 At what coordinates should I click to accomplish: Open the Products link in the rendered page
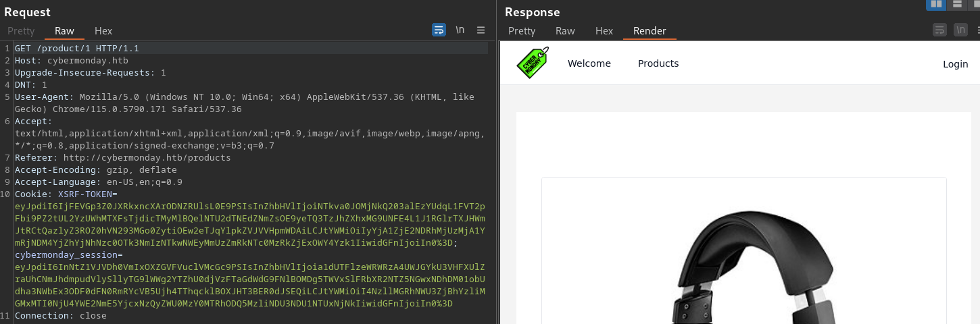[x=658, y=63]
